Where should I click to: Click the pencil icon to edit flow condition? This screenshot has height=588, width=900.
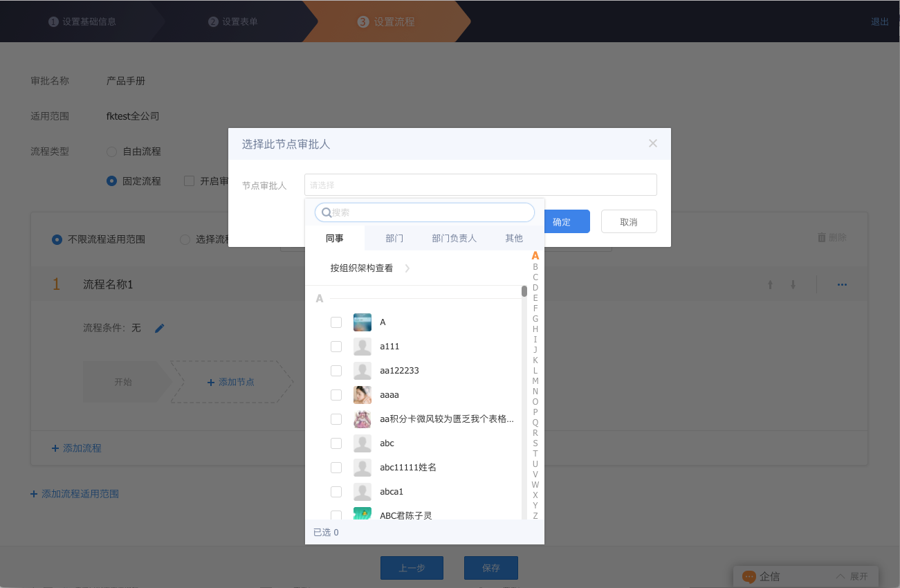160,328
